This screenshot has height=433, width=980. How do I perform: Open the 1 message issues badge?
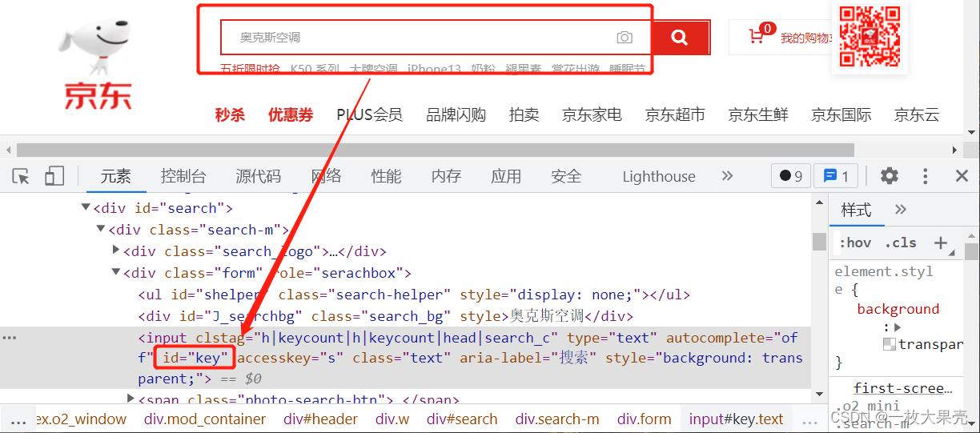(836, 176)
